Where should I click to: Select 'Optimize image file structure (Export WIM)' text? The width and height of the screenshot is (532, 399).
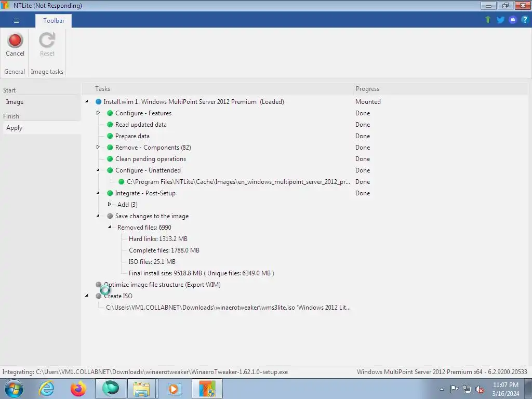tap(162, 285)
